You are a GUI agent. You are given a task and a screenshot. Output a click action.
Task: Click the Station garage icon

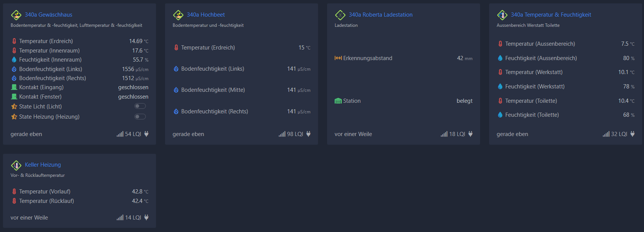[x=338, y=101]
